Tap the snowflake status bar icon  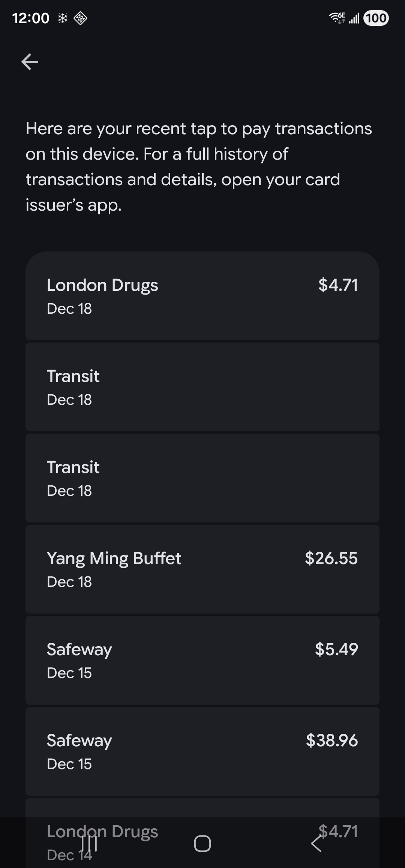tap(63, 18)
